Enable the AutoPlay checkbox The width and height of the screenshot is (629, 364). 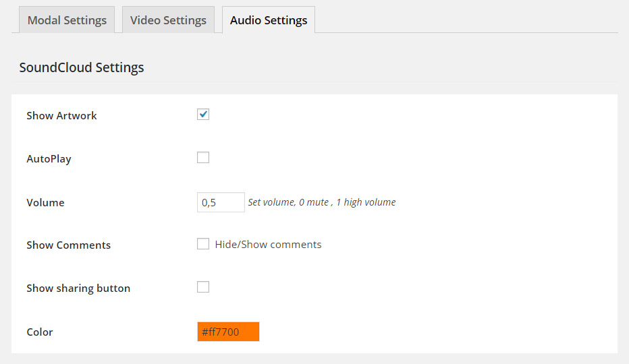point(203,158)
